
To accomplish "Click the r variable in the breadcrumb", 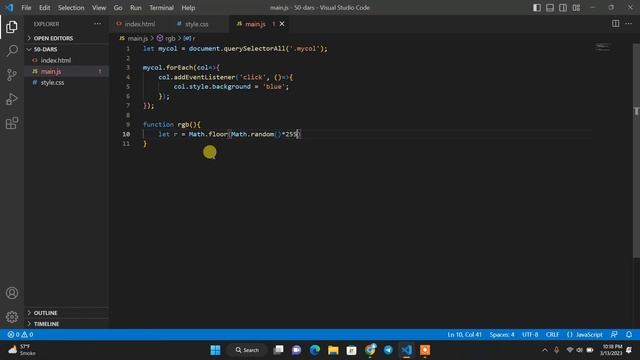I will (x=189, y=38).
